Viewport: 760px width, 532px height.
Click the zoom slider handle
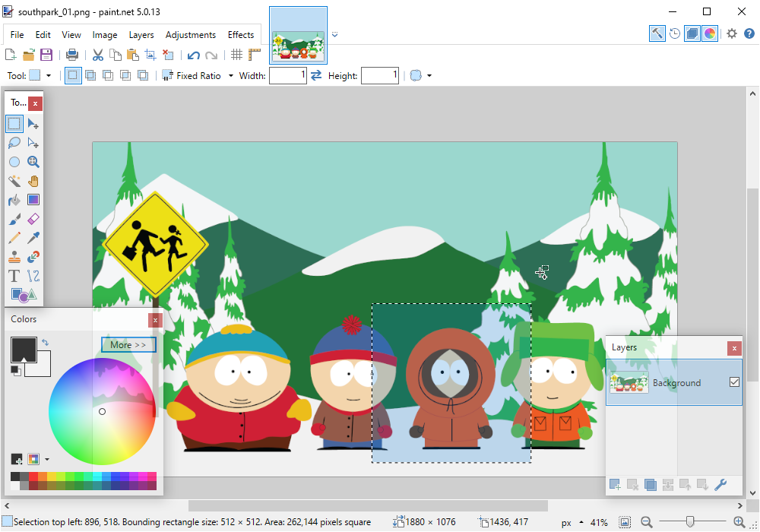click(690, 522)
